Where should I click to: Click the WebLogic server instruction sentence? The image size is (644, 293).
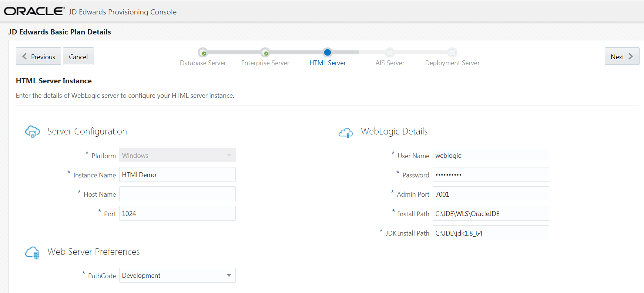coord(125,96)
